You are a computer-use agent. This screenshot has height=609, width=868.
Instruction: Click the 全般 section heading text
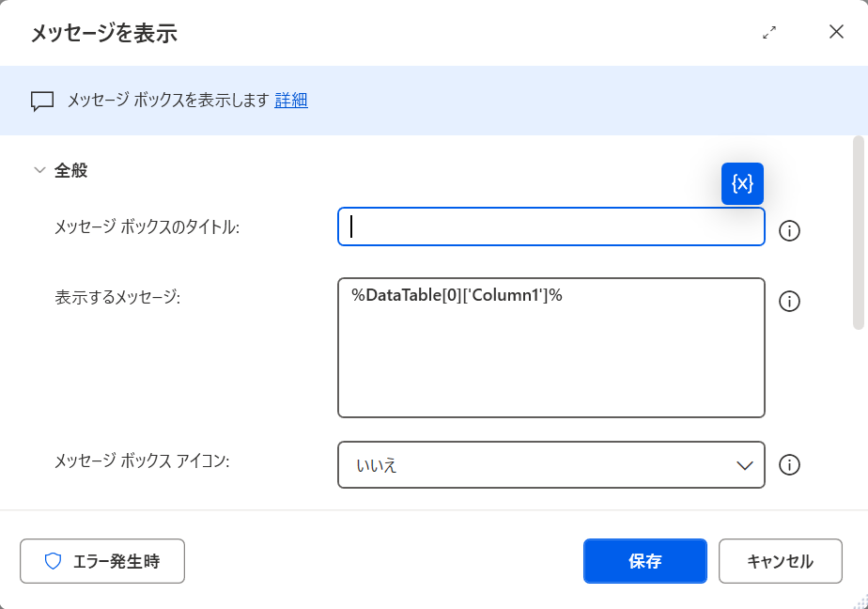71,170
